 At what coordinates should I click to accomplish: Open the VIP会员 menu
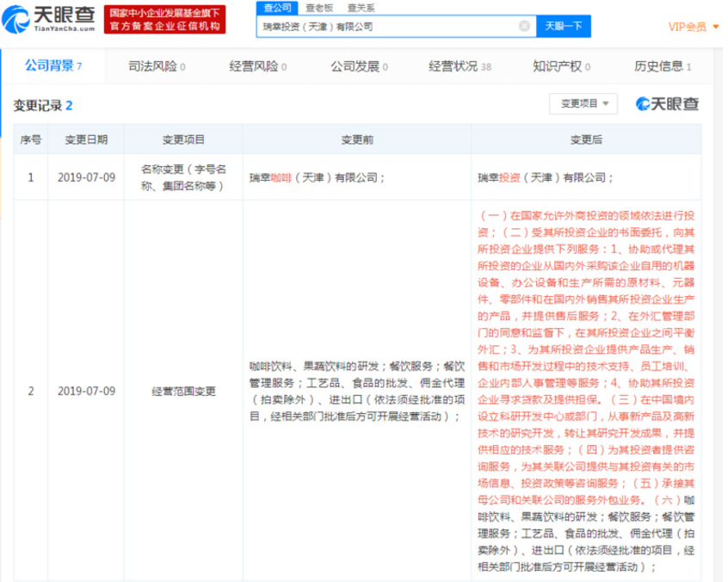click(x=694, y=27)
